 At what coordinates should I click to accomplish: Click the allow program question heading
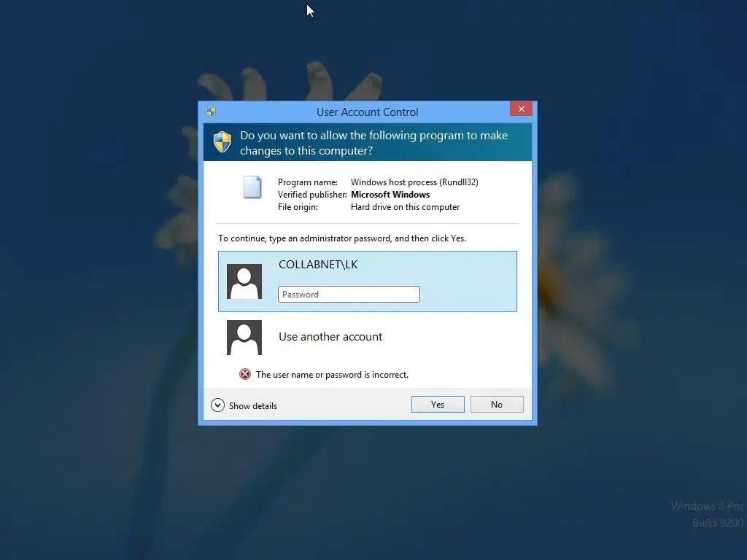click(374, 143)
